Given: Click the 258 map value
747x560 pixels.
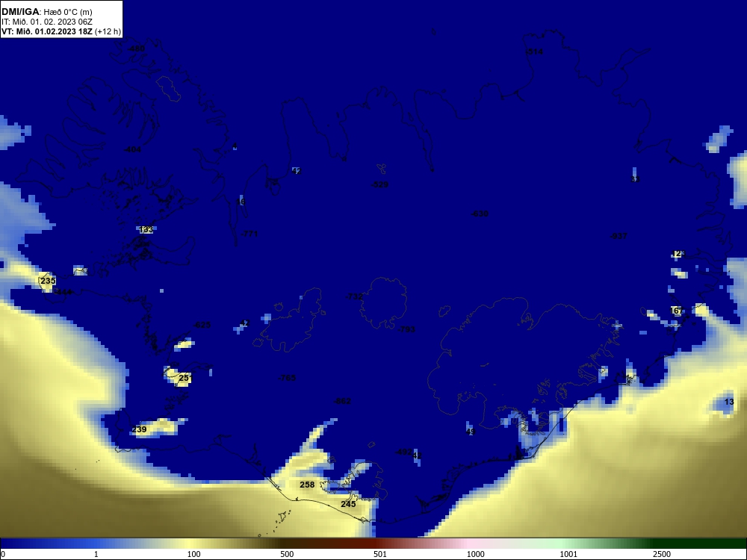Looking at the screenshot, I should (x=307, y=485).
